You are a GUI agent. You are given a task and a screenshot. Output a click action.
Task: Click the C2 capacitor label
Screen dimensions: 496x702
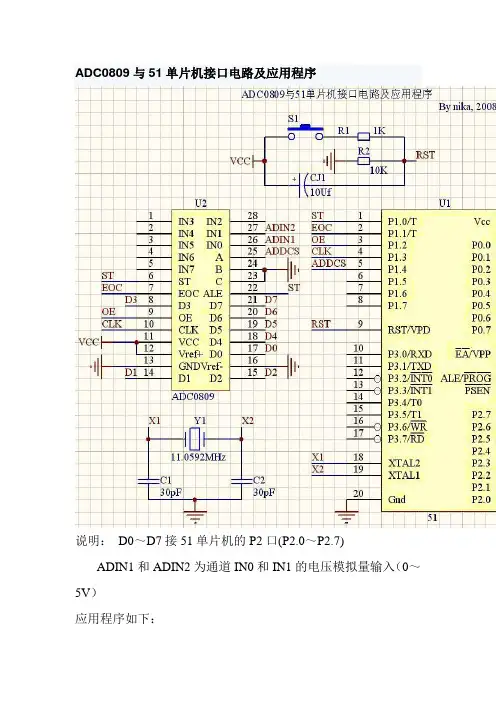(259, 480)
